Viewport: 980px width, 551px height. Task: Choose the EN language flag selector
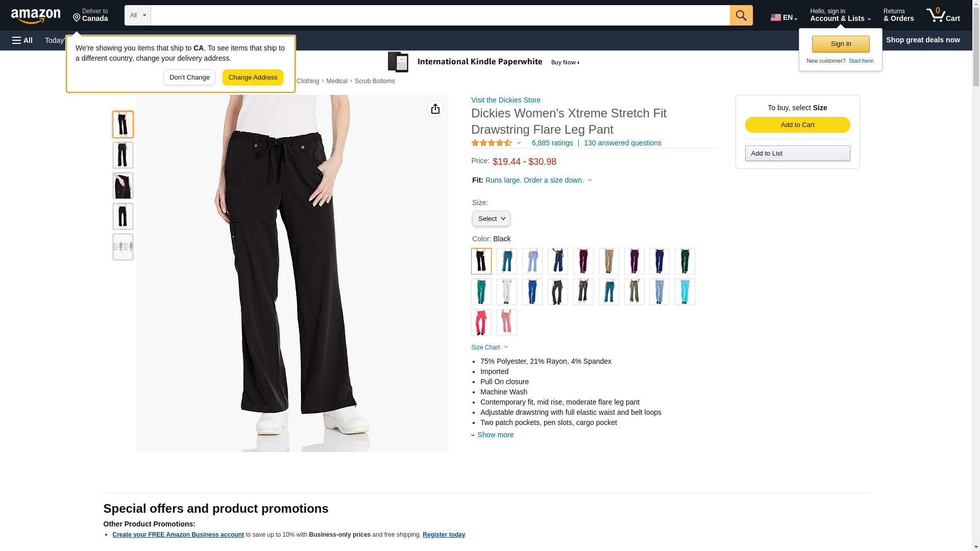pos(783,17)
